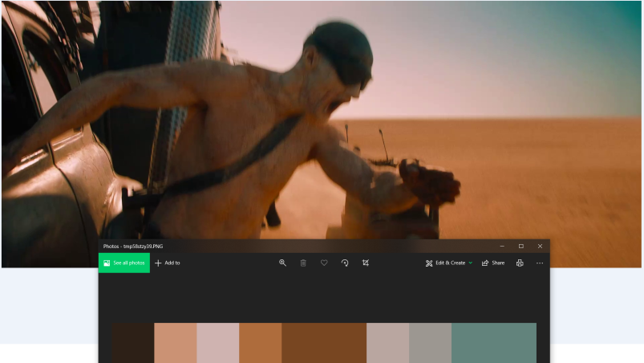Click the print icon
The height and width of the screenshot is (363, 644).
520,263
